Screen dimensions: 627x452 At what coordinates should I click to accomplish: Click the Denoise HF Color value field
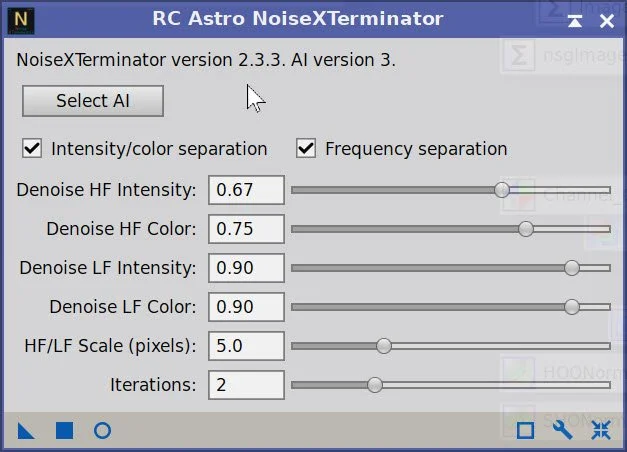tap(246, 229)
